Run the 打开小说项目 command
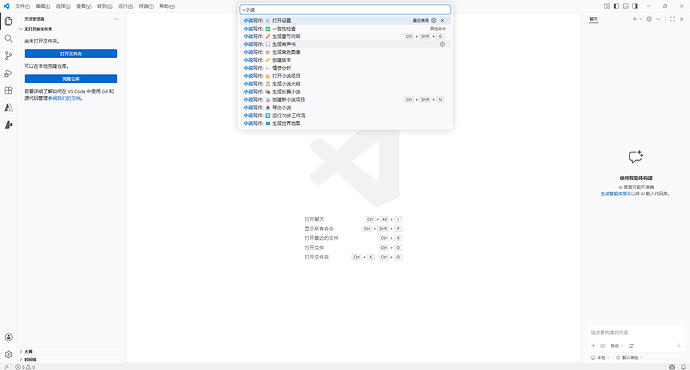The image size is (690, 370). tap(345, 76)
